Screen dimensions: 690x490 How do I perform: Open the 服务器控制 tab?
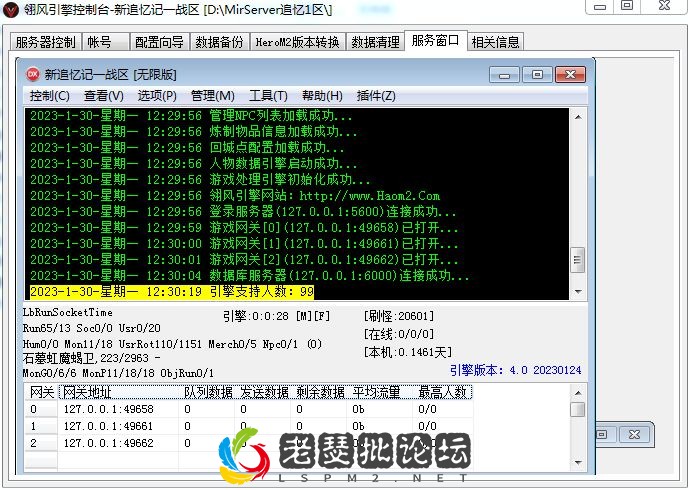(45, 42)
